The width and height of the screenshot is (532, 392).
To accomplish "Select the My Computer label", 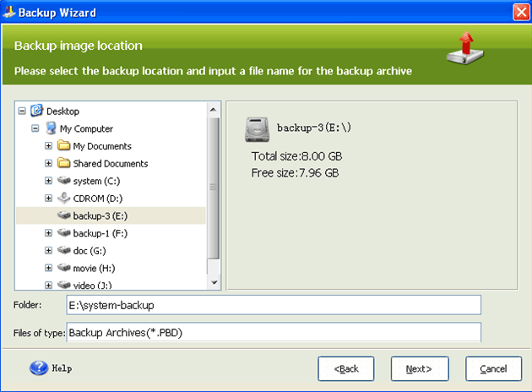I will (86, 128).
